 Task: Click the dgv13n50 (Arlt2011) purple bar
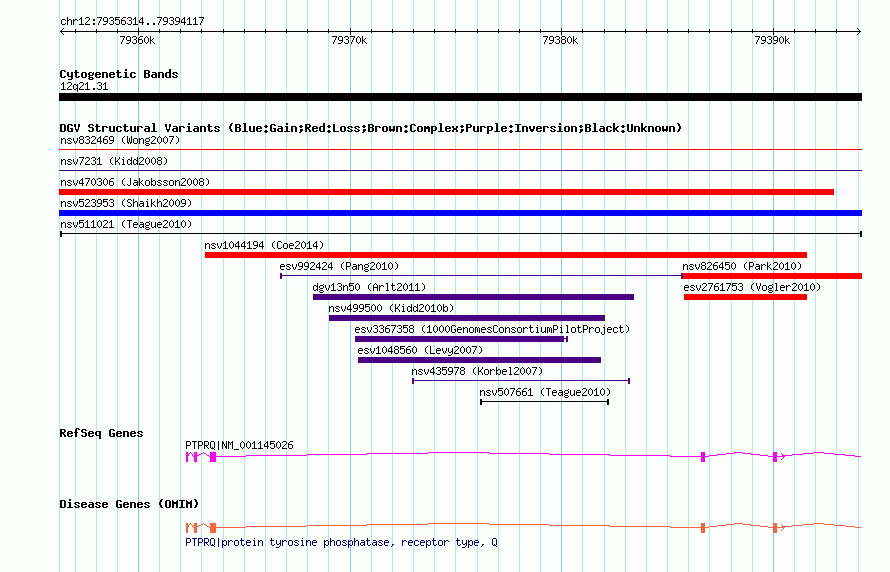click(473, 297)
